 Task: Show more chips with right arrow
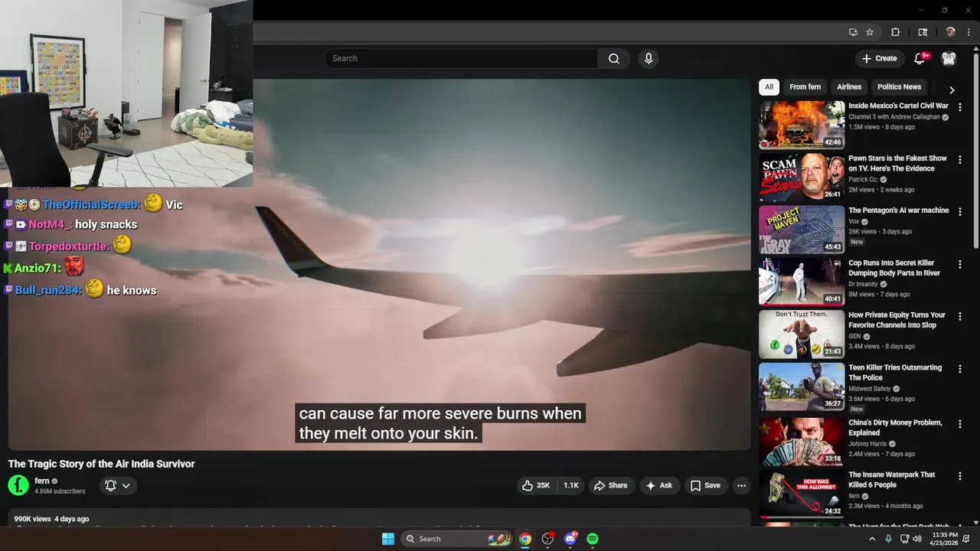[x=952, y=90]
